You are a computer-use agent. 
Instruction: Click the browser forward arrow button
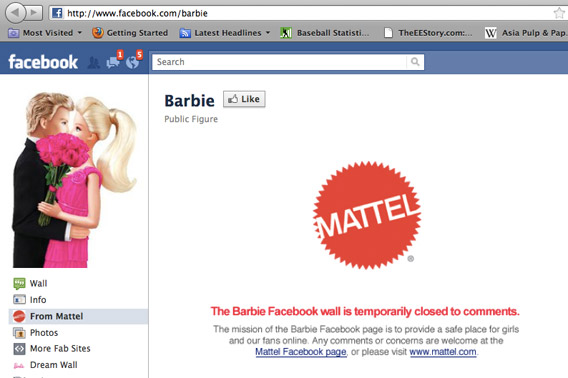[34, 13]
